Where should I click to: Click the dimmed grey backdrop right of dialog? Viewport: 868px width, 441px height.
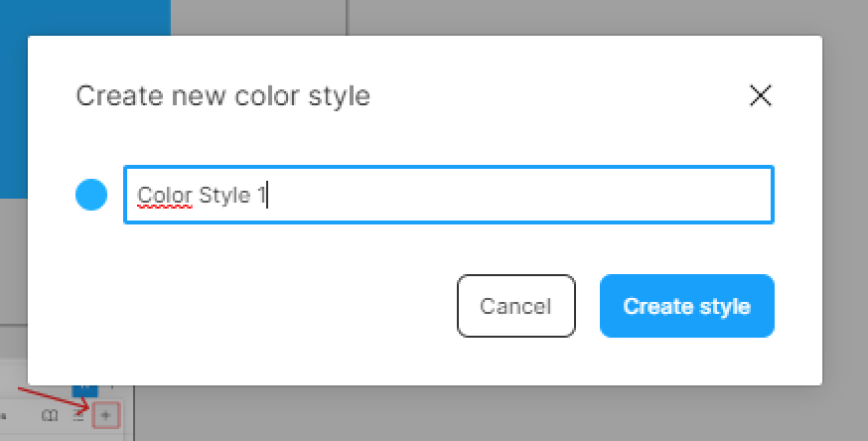pos(844,219)
